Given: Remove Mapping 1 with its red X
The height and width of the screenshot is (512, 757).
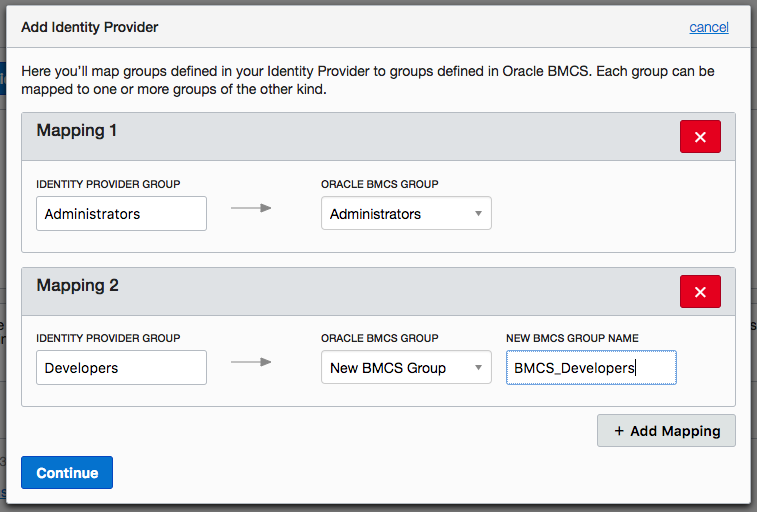Looking at the screenshot, I should click(700, 137).
